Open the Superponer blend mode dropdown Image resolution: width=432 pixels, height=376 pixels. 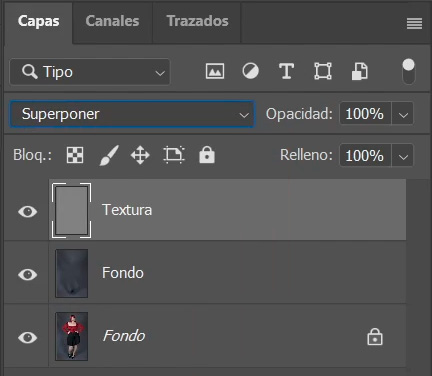pyautogui.click(x=132, y=114)
